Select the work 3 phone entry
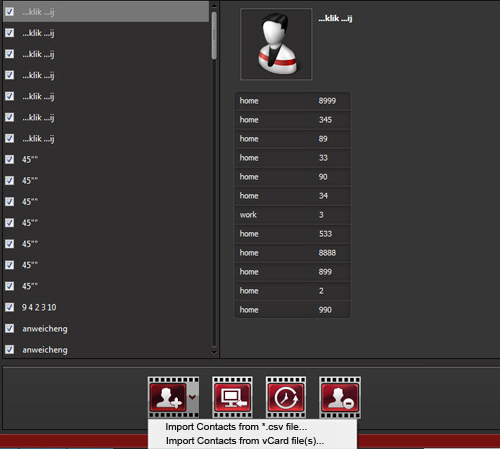The height and width of the screenshot is (449, 500). pos(292,215)
